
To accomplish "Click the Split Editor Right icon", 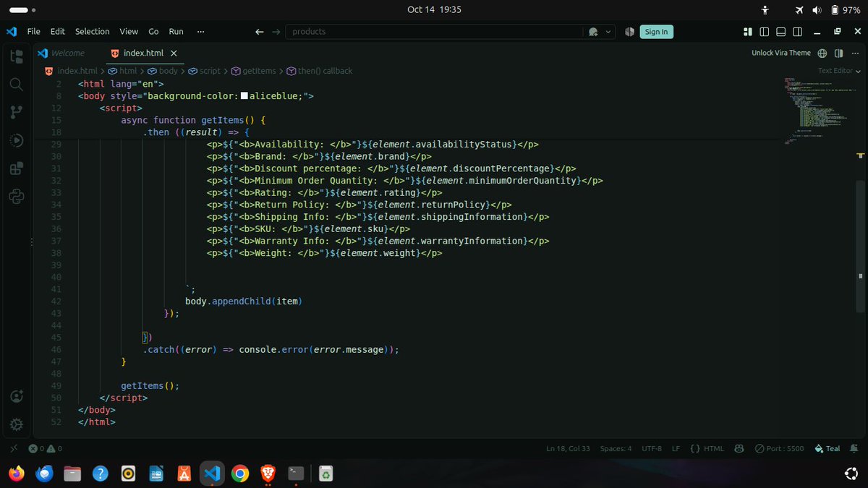I will pos(839,53).
